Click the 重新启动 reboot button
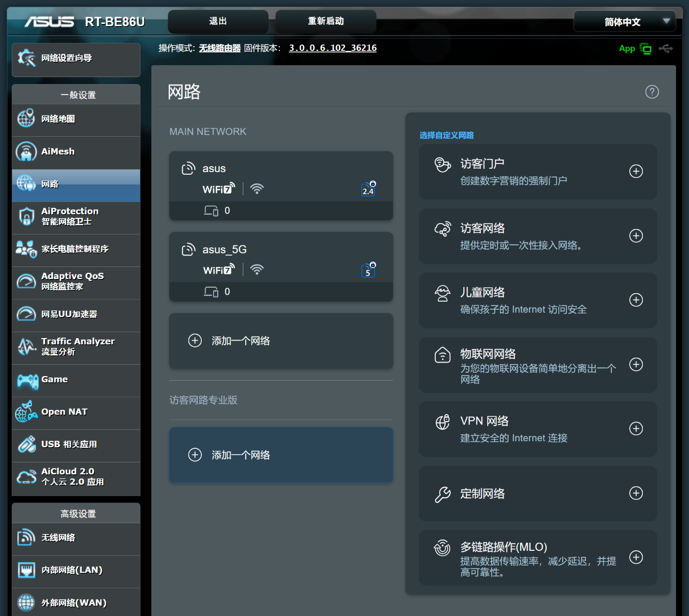The height and width of the screenshot is (616, 689). click(326, 22)
